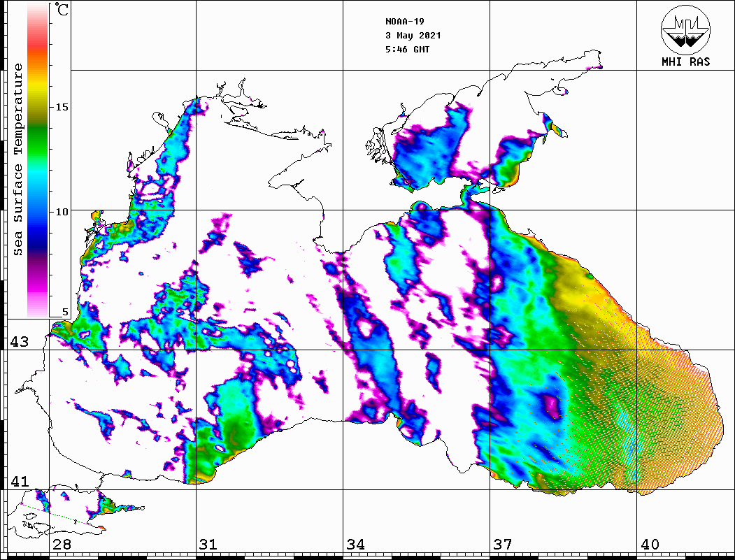Viewport: 735px width, 560px height.
Task: Click the '5' tick on the temperature scale
Action: (65, 312)
